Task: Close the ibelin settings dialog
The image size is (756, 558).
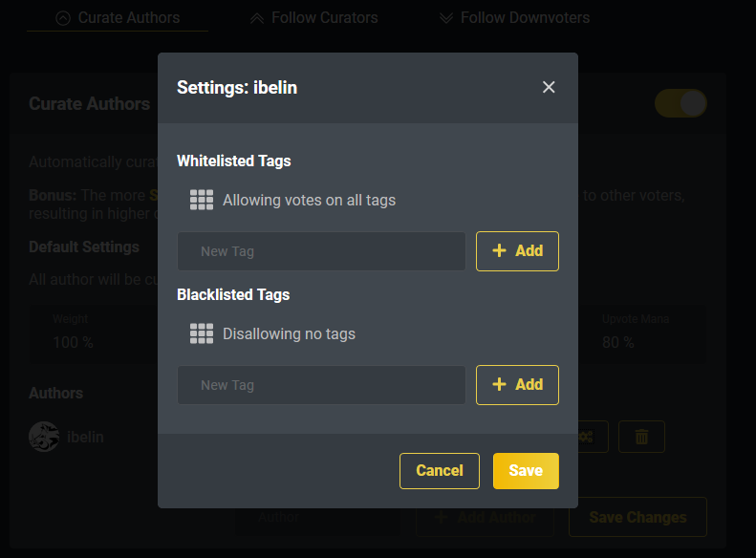Action: (549, 87)
